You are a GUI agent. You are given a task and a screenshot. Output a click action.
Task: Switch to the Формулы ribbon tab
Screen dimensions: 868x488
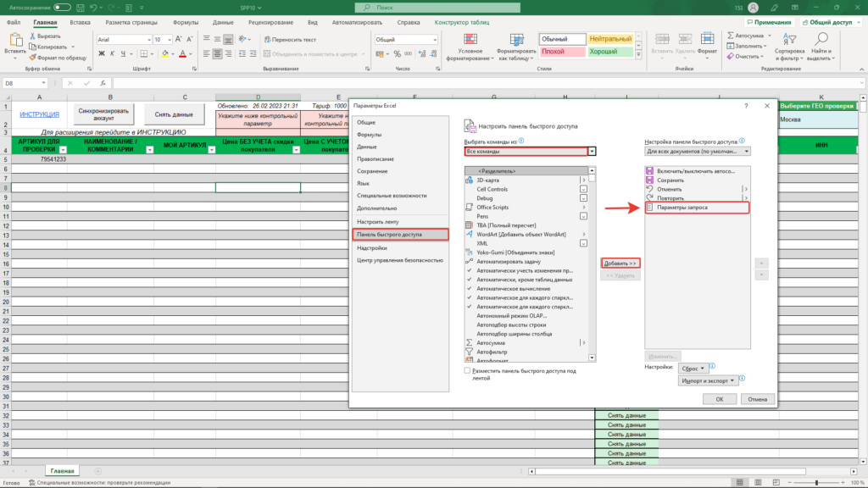pyautogui.click(x=186, y=23)
